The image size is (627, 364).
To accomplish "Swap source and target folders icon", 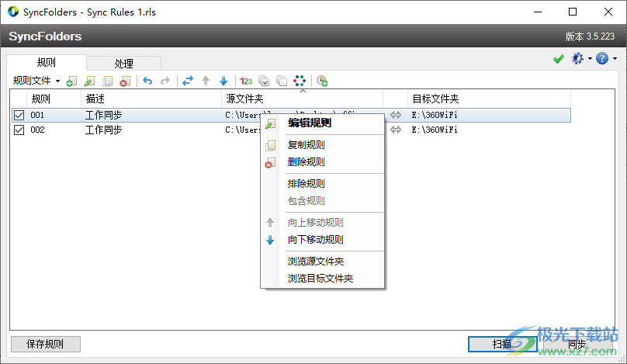I will point(188,81).
